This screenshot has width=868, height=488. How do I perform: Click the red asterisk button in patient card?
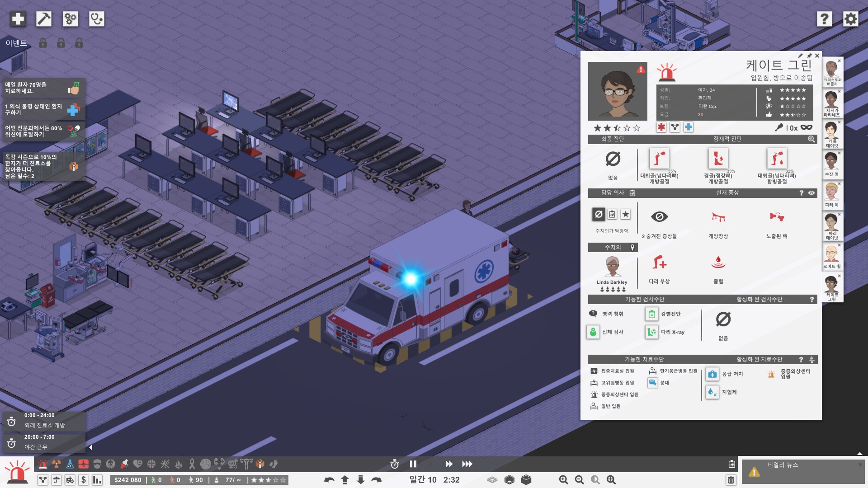[x=661, y=127]
